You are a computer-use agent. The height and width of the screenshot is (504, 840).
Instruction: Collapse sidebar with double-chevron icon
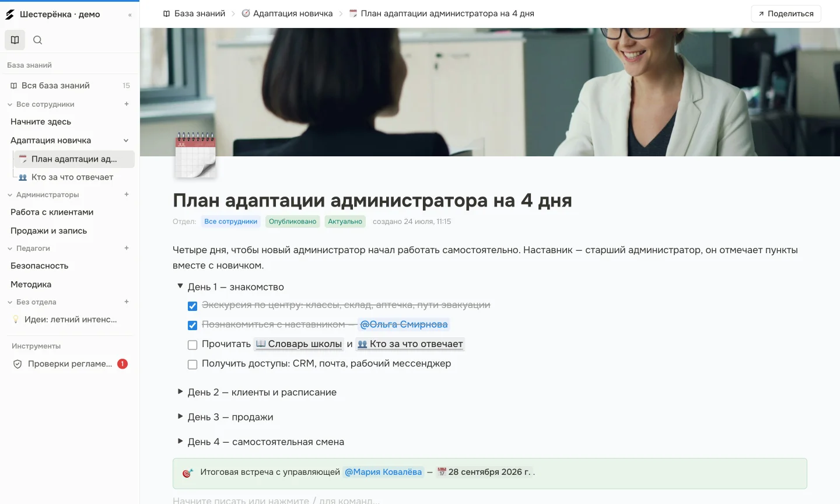pos(129,15)
